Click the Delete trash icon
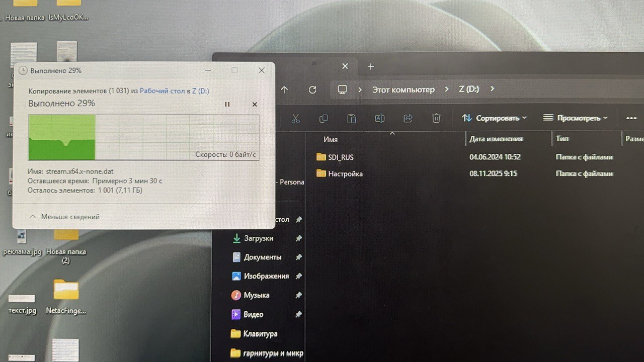The height and width of the screenshot is (362, 644). click(x=436, y=118)
